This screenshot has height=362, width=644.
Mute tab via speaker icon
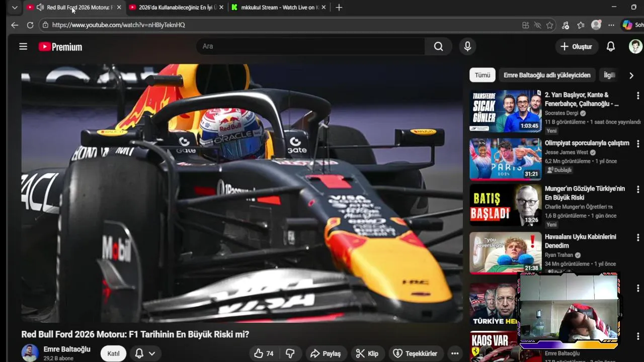[40, 8]
